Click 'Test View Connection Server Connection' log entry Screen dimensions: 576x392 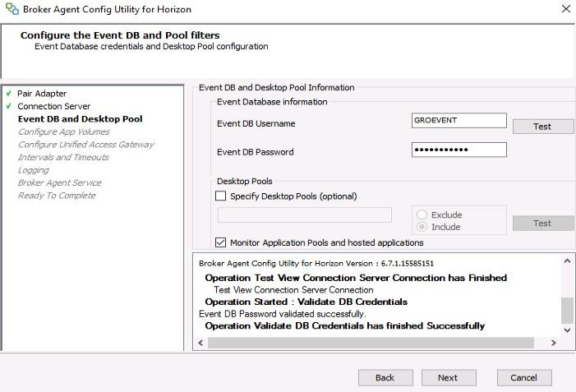[x=293, y=290]
